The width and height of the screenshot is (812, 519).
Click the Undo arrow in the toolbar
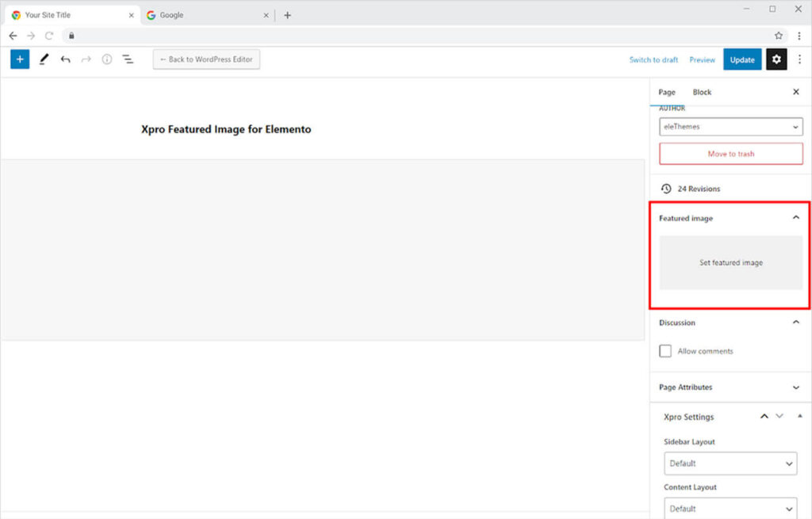tap(65, 59)
